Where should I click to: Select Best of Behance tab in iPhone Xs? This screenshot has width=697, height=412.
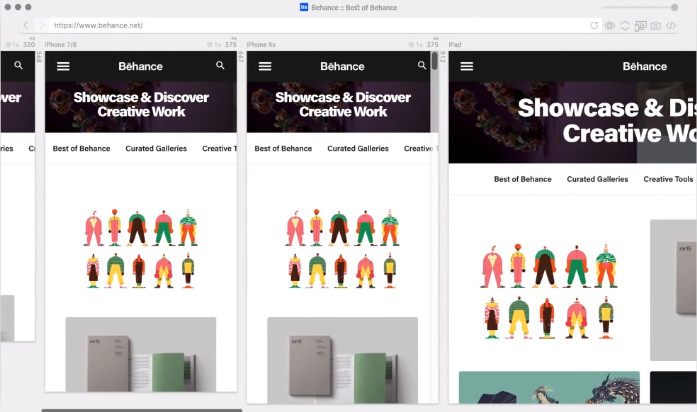tap(283, 148)
